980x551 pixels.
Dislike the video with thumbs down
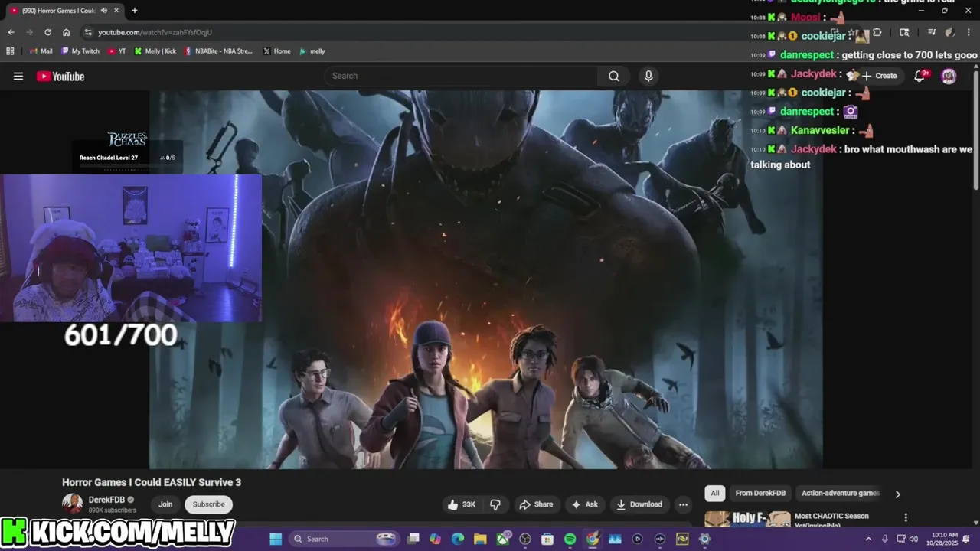pyautogui.click(x=495, y=504)
